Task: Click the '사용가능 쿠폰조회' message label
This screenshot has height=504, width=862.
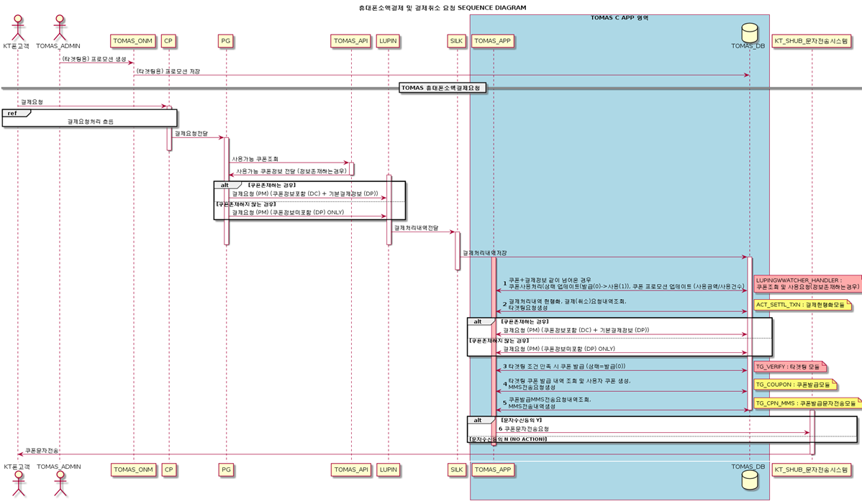Action: coord(255,159)
